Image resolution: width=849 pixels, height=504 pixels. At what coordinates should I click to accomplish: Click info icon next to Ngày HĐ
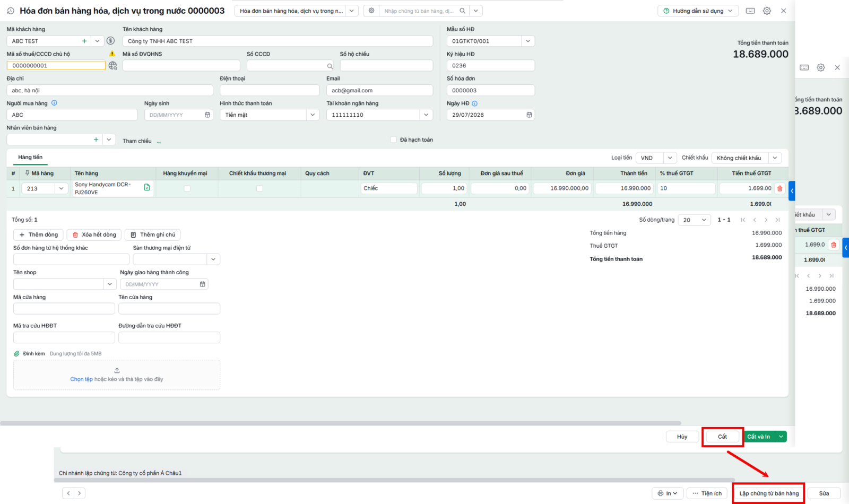(475, 103)
